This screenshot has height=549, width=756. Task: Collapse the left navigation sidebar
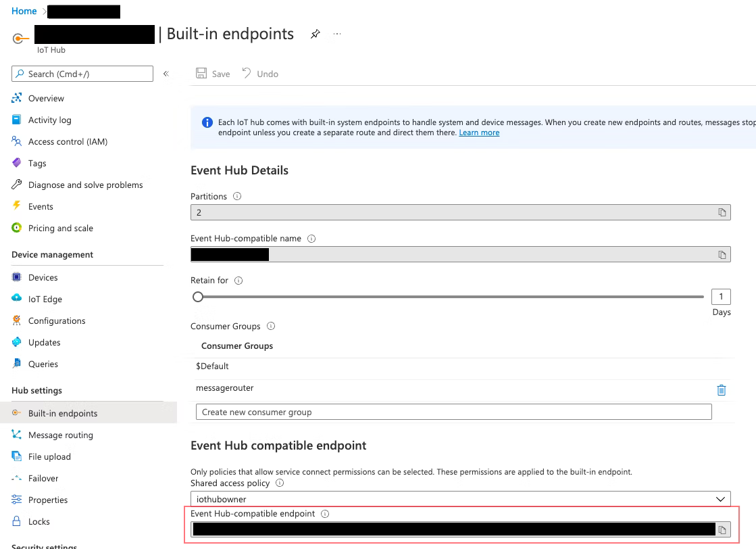(x=166, y=74)
